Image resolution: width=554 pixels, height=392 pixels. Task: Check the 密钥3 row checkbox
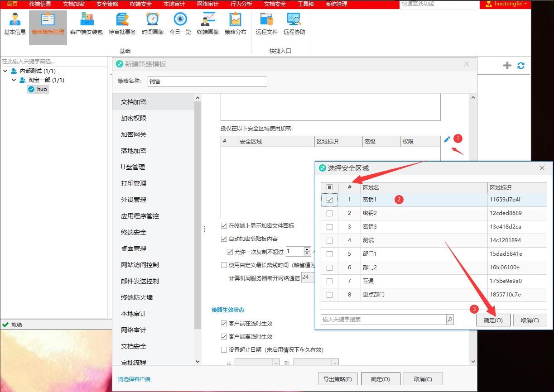click(x=330, y=227)
